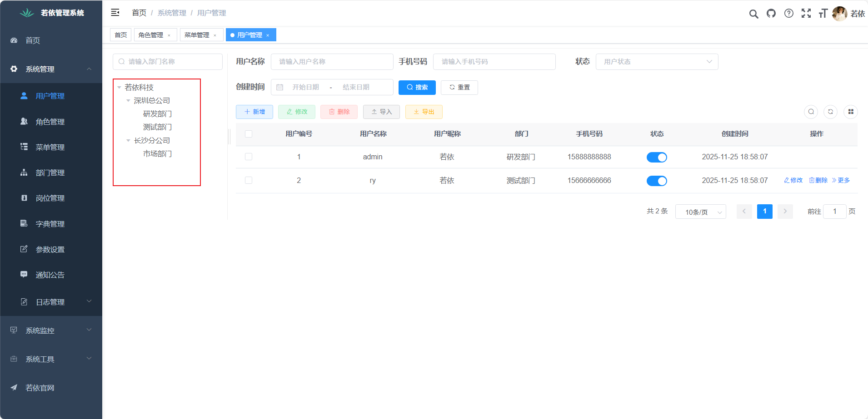Toggle the ry user status switch
The image size is (868, 419).
click(x=657, y=181)
